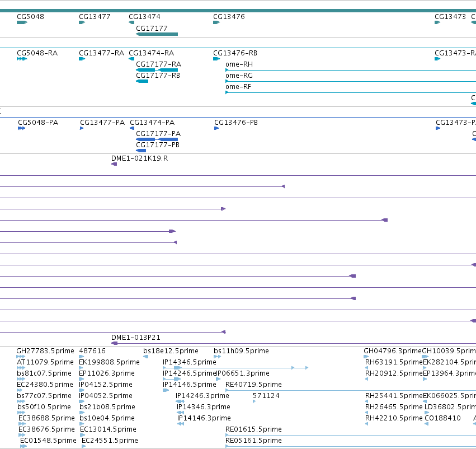The width and height of the screenshot is (476, 449).
Task: Select the IP04052.5prime EST label
Action: [106, 396]
